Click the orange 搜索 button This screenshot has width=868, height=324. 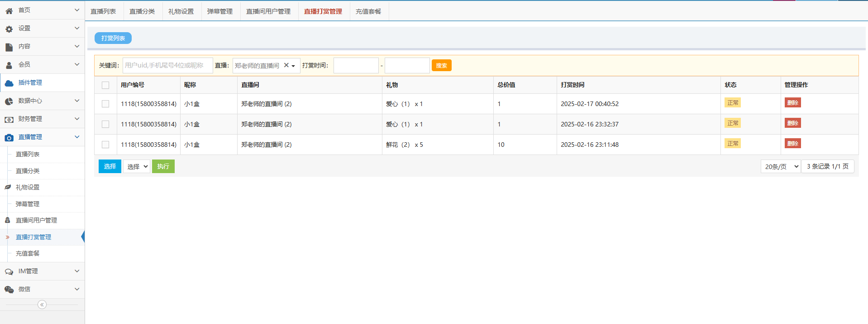[x=441, y=65]
